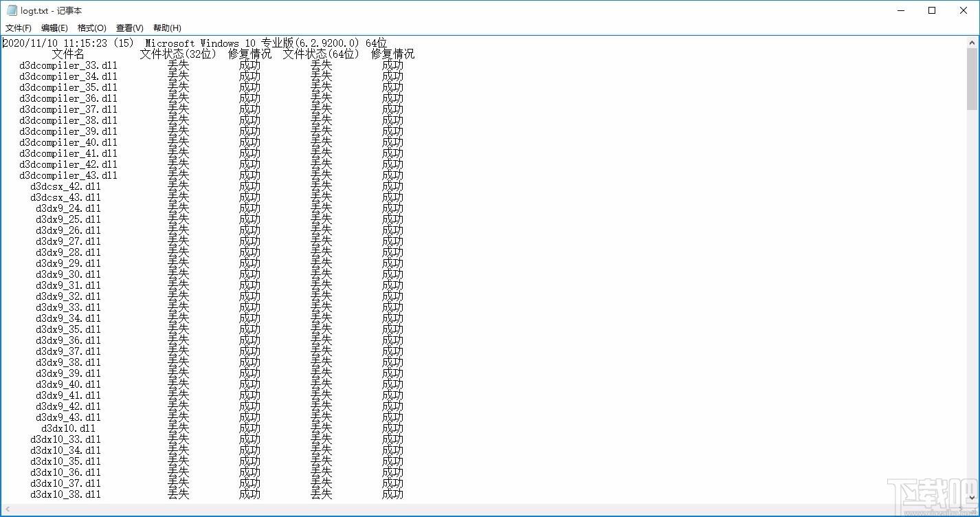Click d3dx9_28.dll file name
This screenshot has width=980, height=517.
pyautogui.click(x=68, y=252)
